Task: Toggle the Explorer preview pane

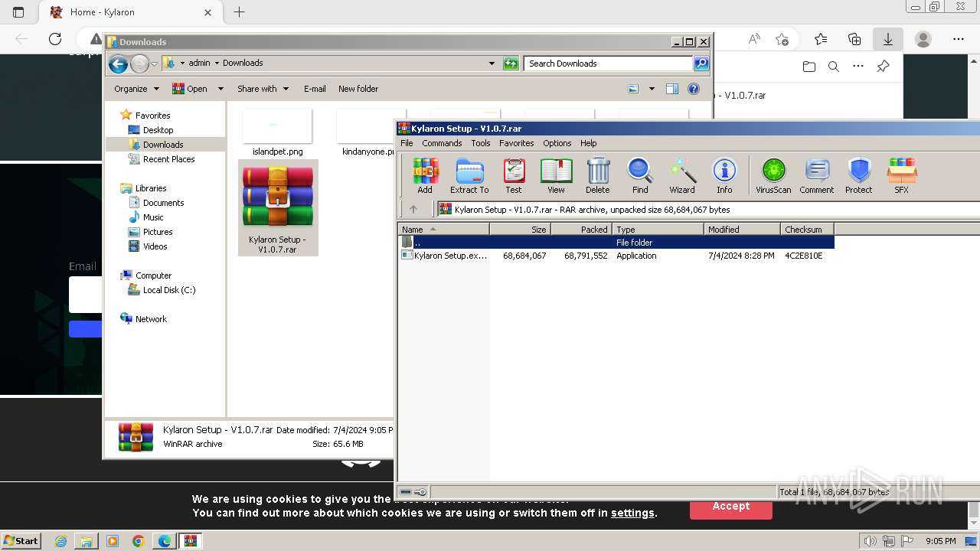Action: click(x=671, y=89)
